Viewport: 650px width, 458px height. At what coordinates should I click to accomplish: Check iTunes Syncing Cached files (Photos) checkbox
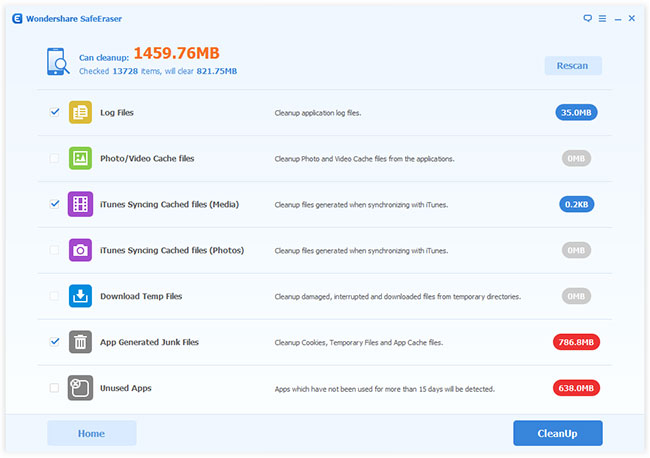click(54, 250)
